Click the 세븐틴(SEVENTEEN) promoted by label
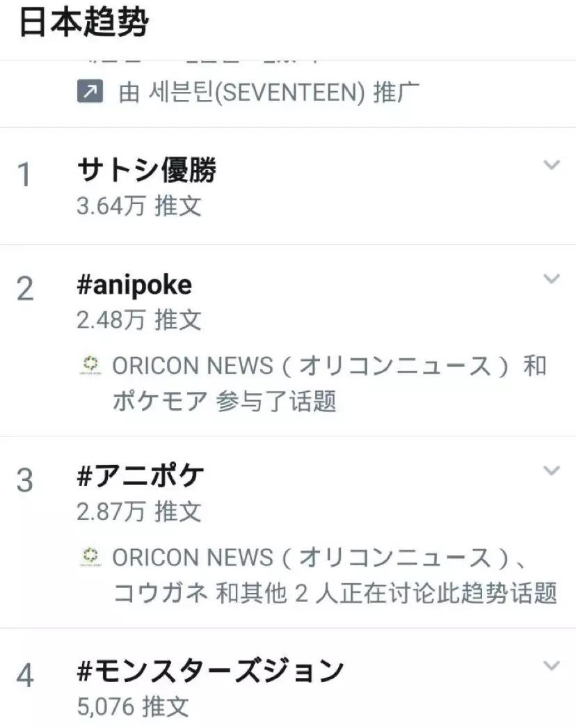576x728 pixels. point(270,93)
